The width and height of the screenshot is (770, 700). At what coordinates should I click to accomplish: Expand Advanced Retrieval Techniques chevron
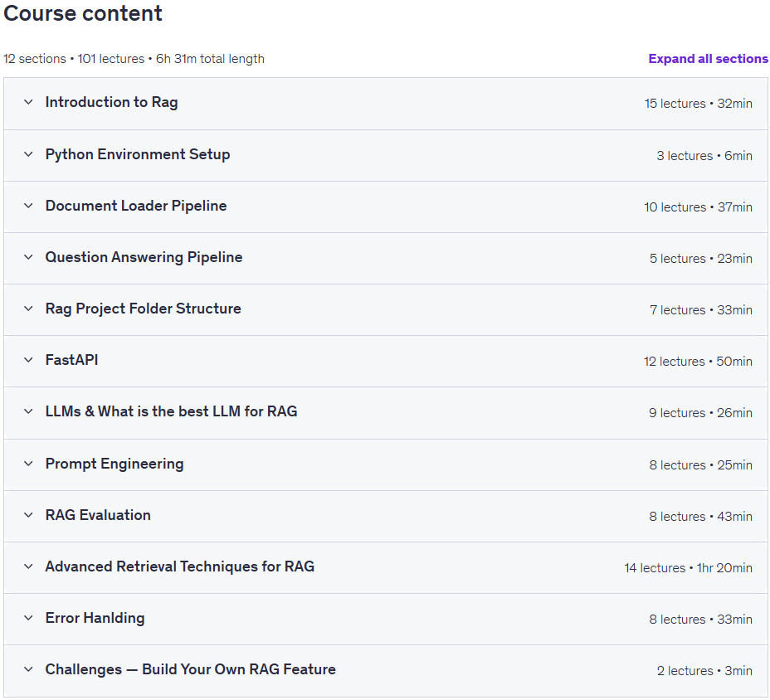[28, 566]
